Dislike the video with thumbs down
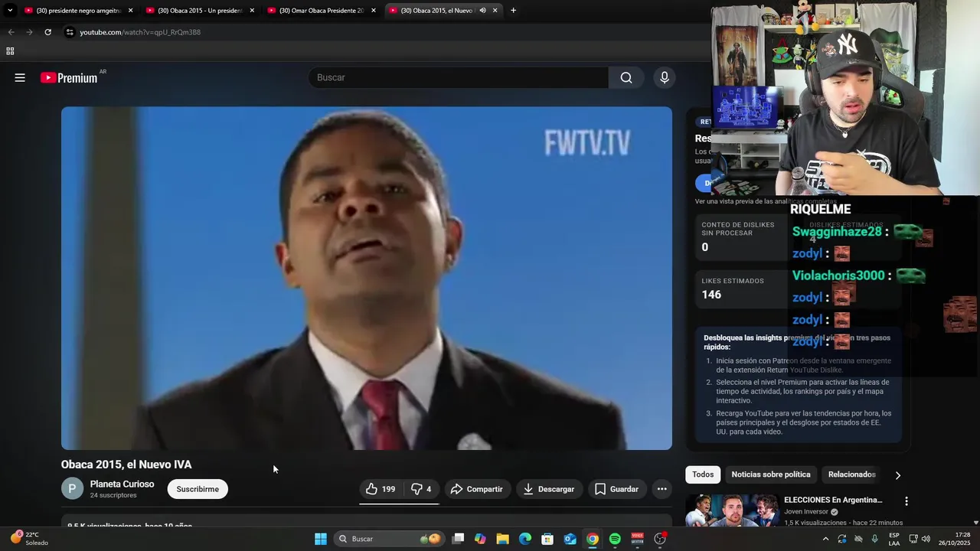Screen dimensions: 980x551 pos(421,489)
